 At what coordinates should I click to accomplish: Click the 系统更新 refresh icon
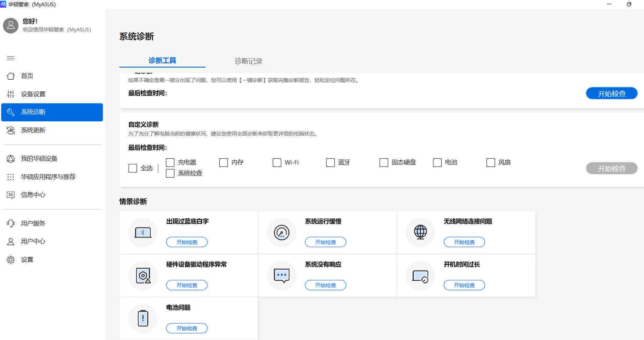11,130
